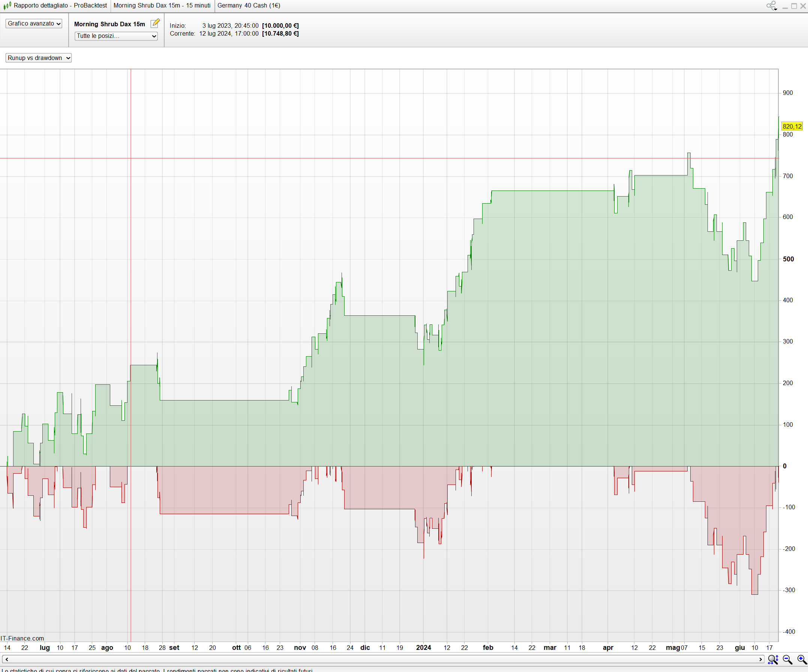The width and height of the screenshot is (808, 672).
Task: Select the Germany 40 Cash (1€) title tab
Action: [249, 6]
